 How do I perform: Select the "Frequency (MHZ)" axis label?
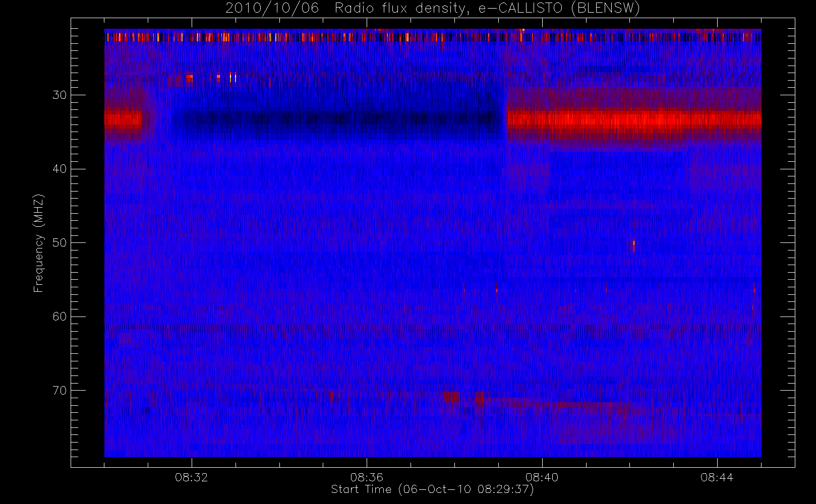pyautogui.click(x=39, y=243)
